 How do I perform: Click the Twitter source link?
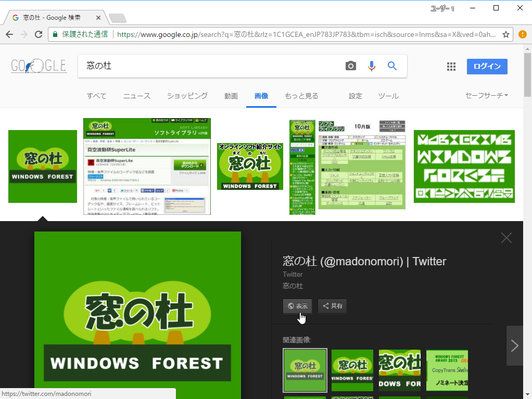click(293, 274)
